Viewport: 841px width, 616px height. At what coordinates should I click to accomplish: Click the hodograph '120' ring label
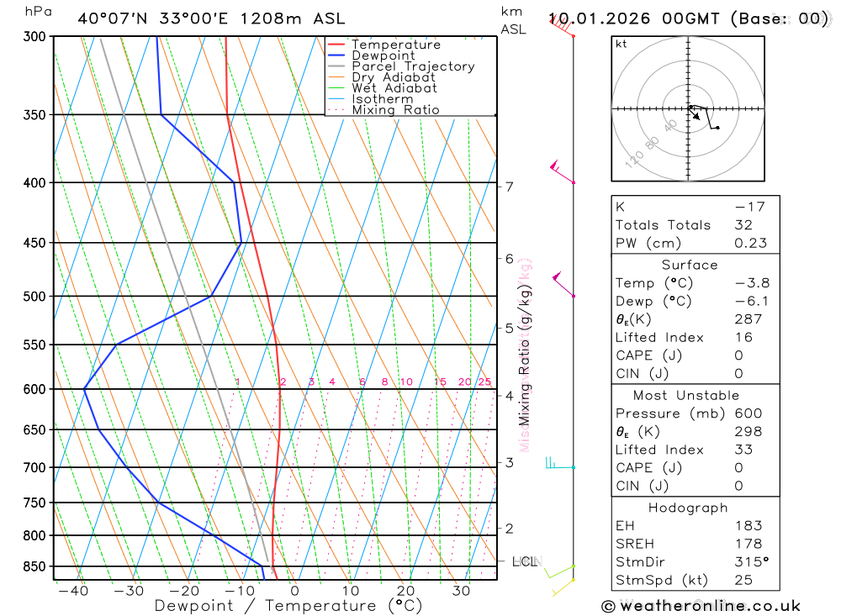pyautogui.click(x=634, y=159)
